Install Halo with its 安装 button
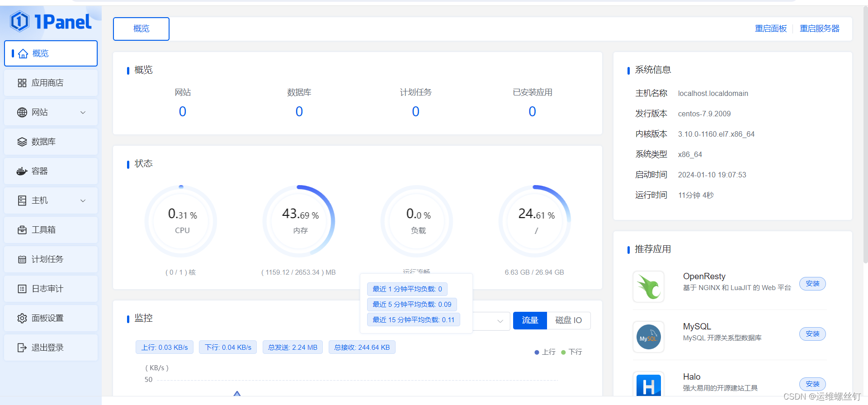 coord(812,384)
